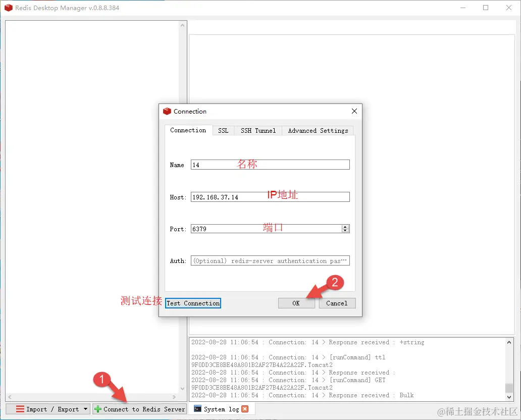The image size is (521, 420).
Task: Click the log line containing [runCommand] ttl
Action: (288, 357)
